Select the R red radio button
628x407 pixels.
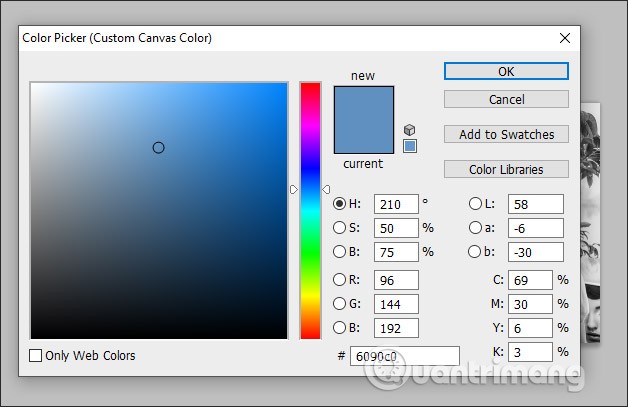pos(340,280)
